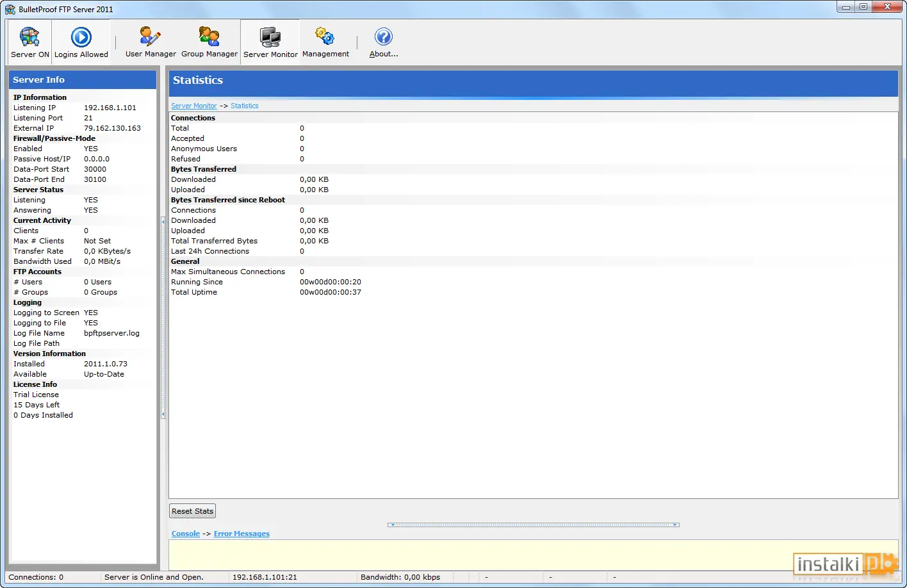
Task: Click the Server Monitor breadcrumb link
Action: 194,106
